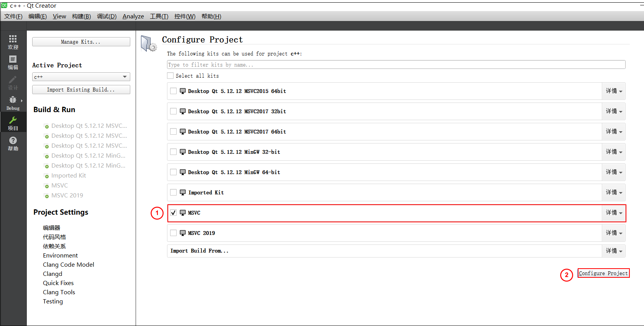Open the 编辑(E) menu
Image resolution: width=644 pixels, height=326 pixels.
[38, 16]
